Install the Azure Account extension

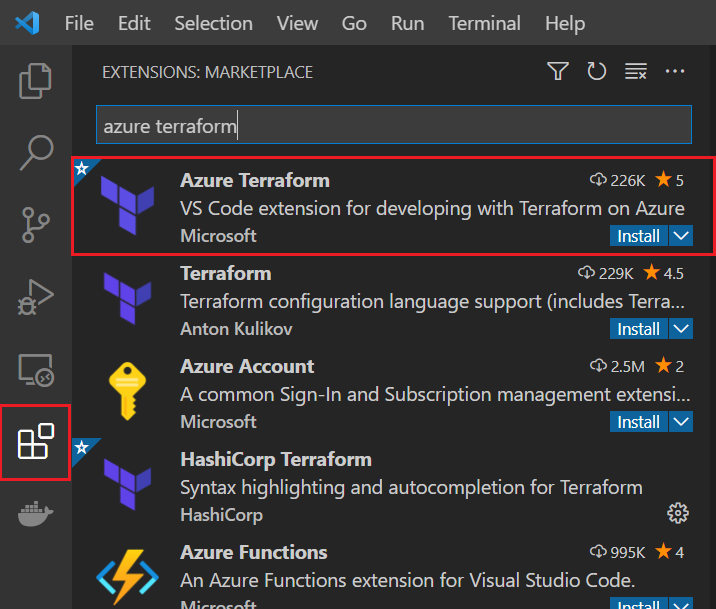tap(638, 421)
